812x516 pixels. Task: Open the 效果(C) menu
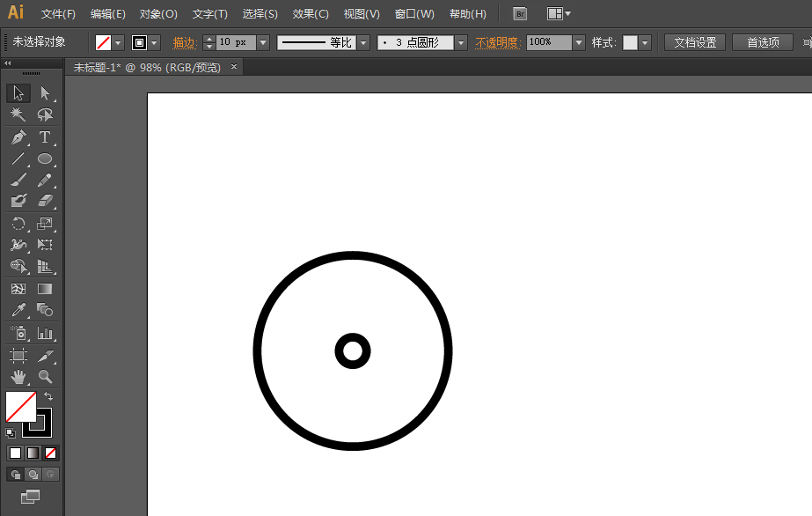click(x=311, y=14)
